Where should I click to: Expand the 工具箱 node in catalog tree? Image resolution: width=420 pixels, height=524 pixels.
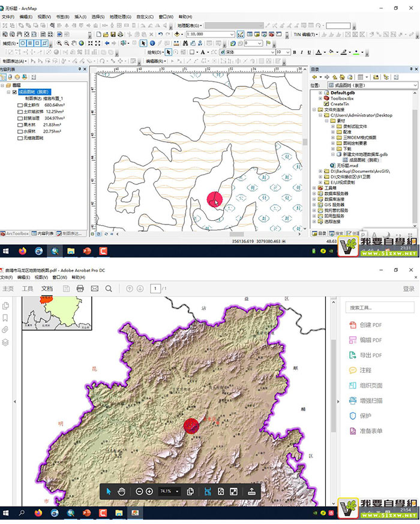(x=314, y=188)
